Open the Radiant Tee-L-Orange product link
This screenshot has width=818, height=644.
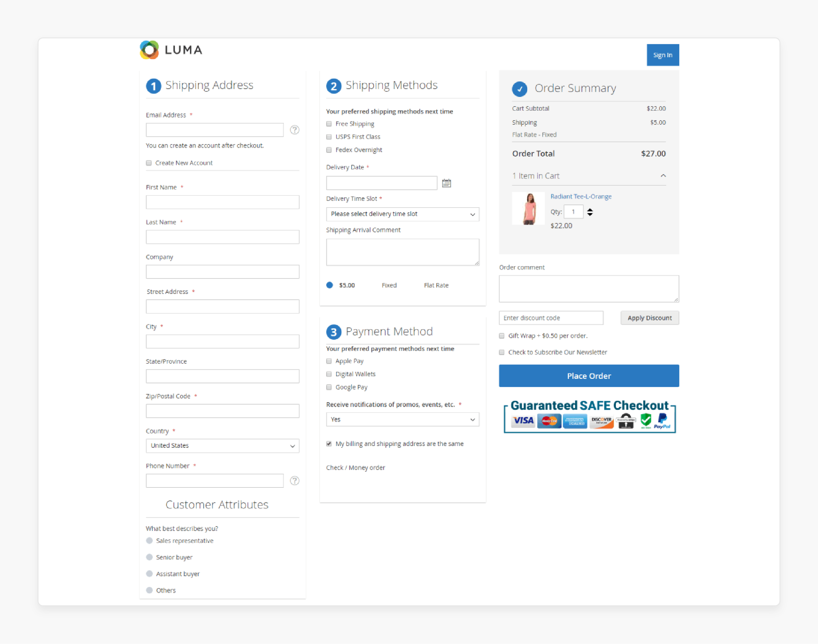tap(581, 196)
